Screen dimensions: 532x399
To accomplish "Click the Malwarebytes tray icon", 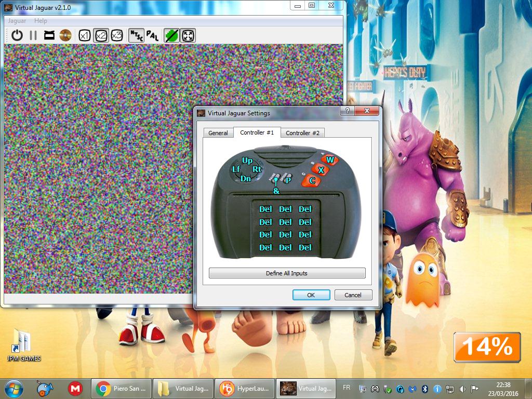I will pos(412,389).
